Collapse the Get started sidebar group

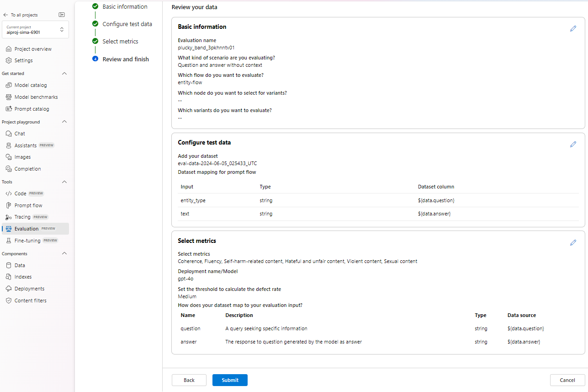pyautogui.click(x=64, y=73)
